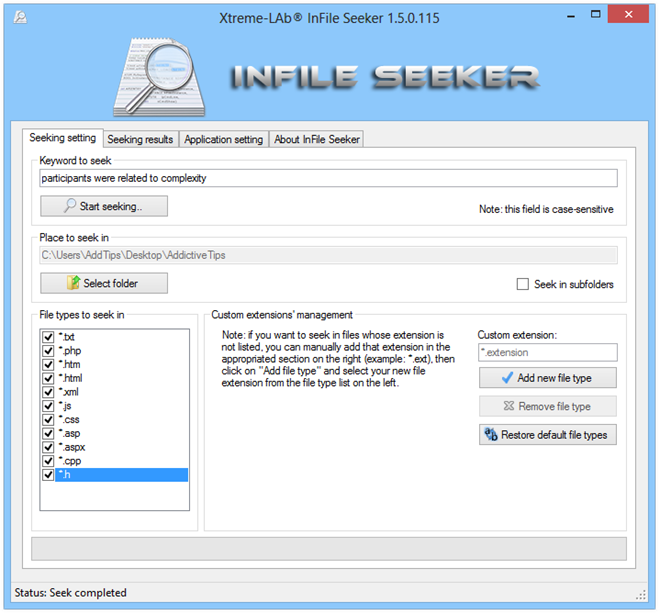660x613 pixels.
Task: Click the folder icon on Select folder
Action: 73,283
